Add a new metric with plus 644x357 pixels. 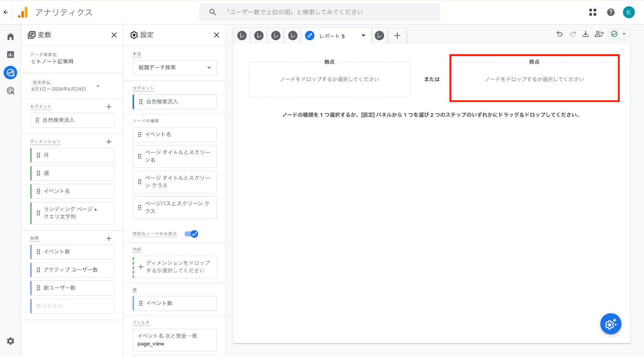[109, 238]
